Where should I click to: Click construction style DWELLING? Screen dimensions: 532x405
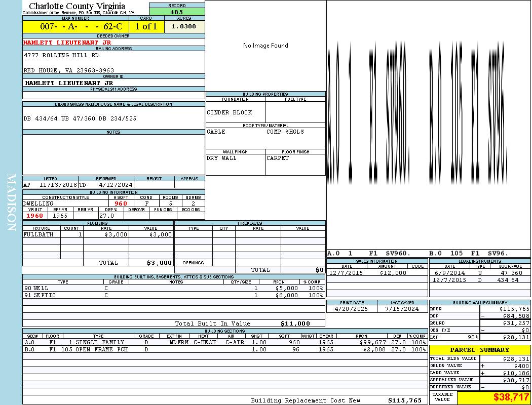click(x=39, y=204)
